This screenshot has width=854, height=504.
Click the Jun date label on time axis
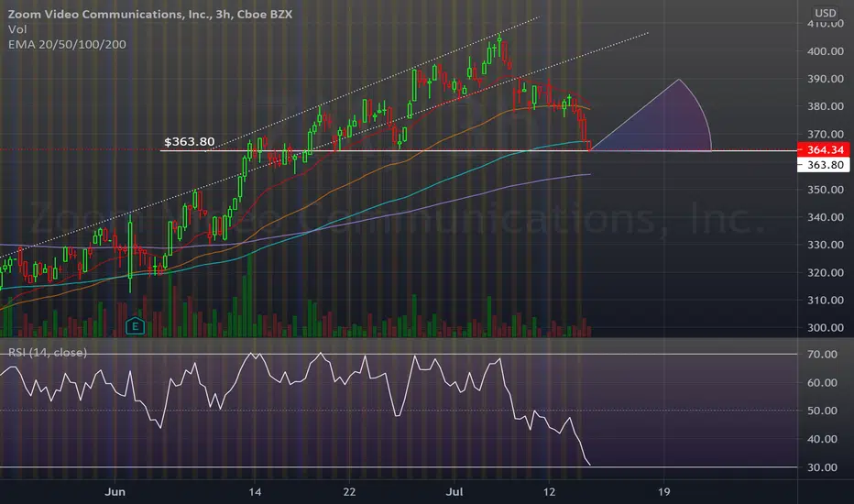point(115,492)
